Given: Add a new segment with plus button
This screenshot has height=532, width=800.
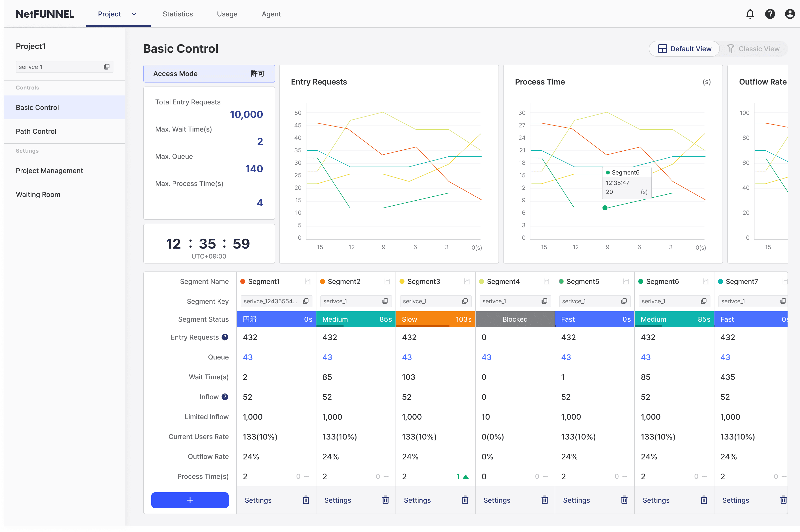Looking at the screenshot, I should pyautogui.click(x=190, y=500).
